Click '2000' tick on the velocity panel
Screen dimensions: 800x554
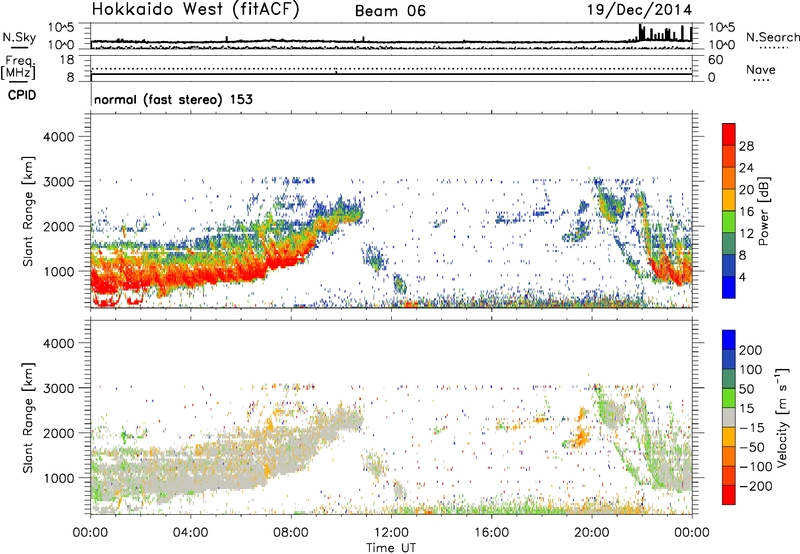(x=58, y=433)
